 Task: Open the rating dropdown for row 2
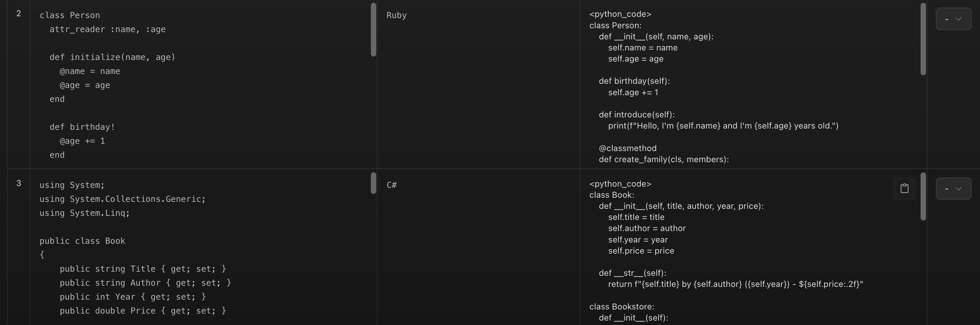point(953,19)
